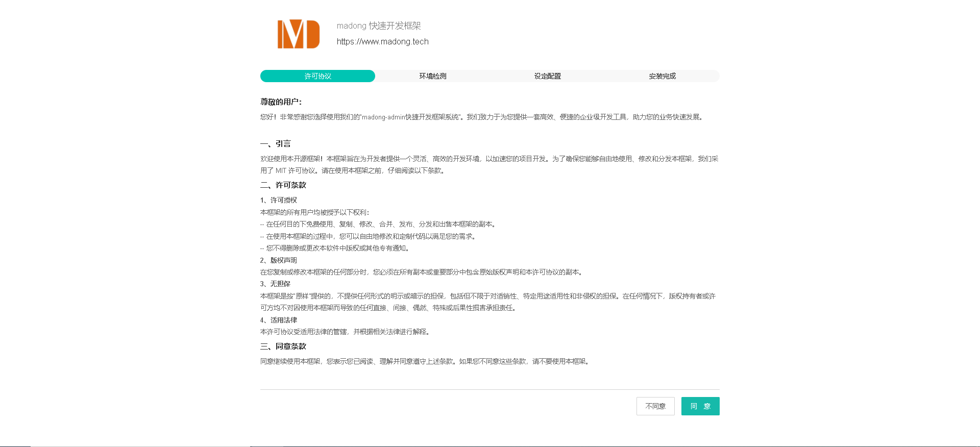Screen dimensions: 980x447
Task: Jump to the 安装完成 step
Action: pos(662,76)
